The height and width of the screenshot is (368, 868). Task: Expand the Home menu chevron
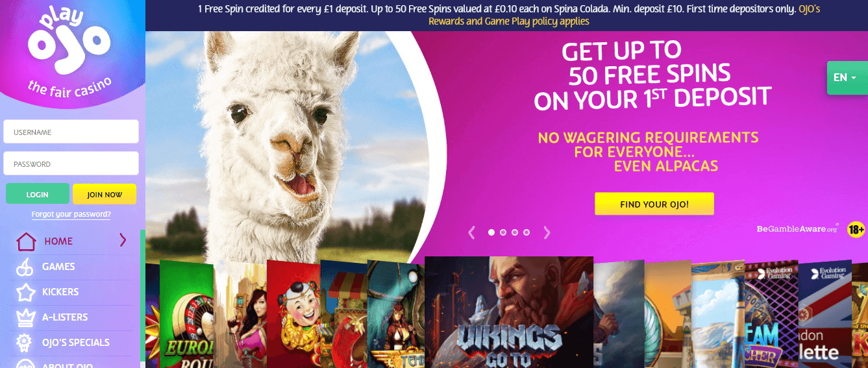[123, 241]
